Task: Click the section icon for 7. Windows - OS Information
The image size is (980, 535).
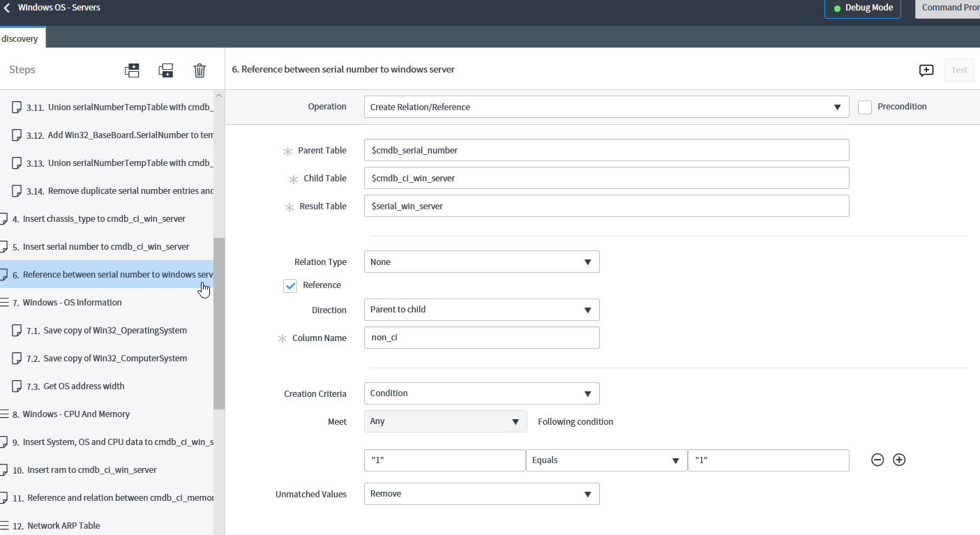Action: pos(4,303)
